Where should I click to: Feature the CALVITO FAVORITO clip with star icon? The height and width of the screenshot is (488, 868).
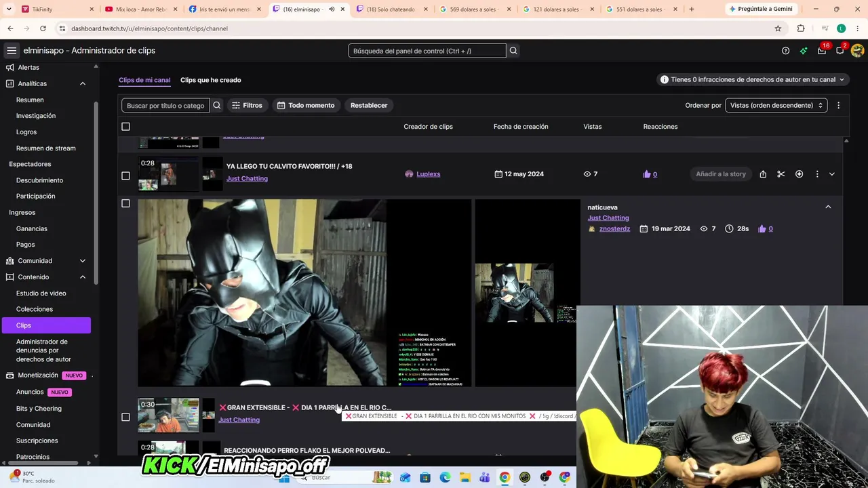click(x=799, y=174)
